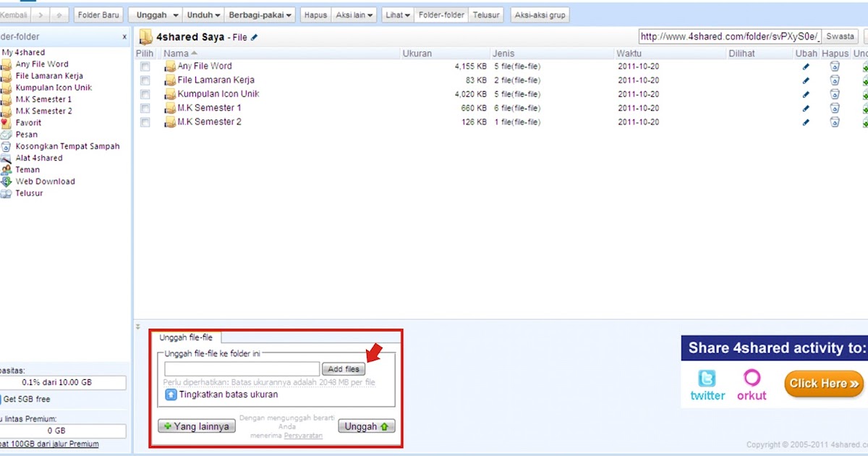868x456 pixels.
Task: Click the upload file path field
Action: coord(242,369)
